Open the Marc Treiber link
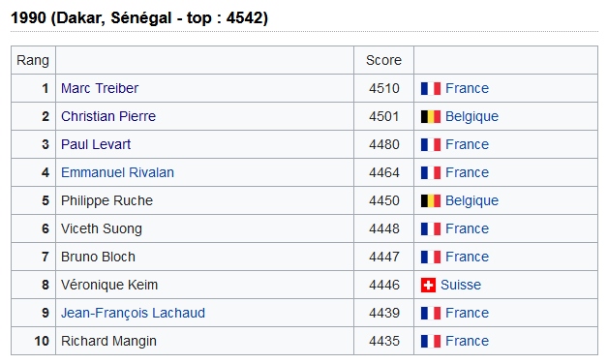608x364 pixels. [x=100, y=88]
